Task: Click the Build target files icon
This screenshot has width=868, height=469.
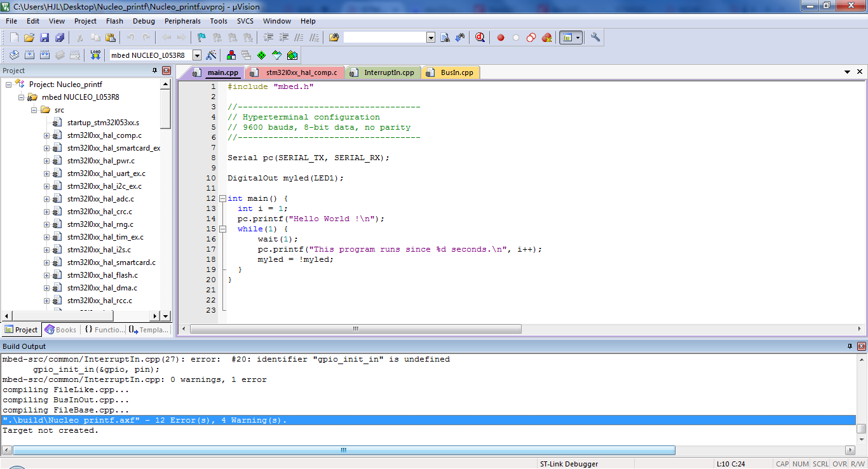Action: point(29,55)
